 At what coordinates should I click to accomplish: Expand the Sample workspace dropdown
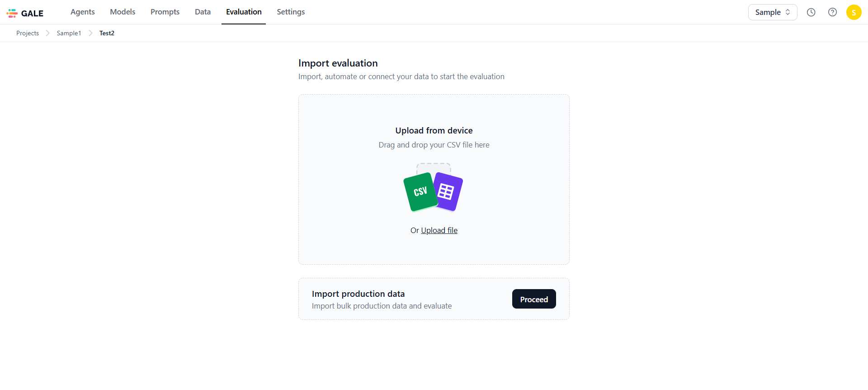pos(773,12)
